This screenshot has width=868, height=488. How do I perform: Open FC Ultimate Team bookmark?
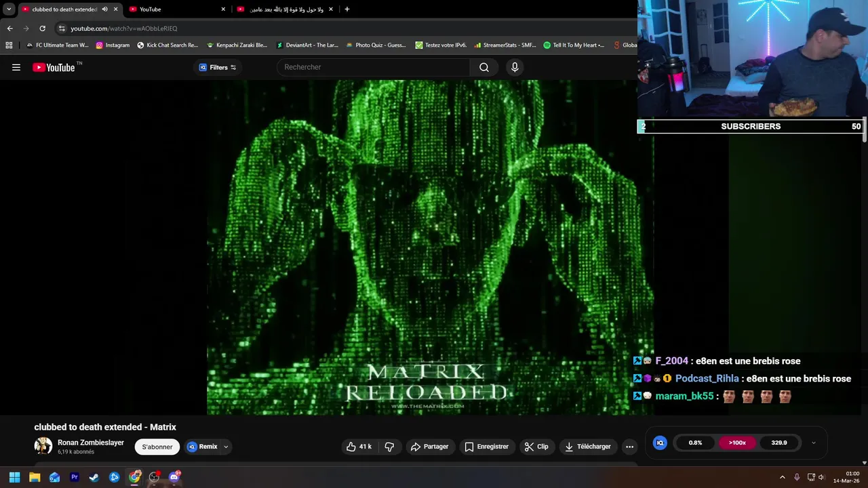click(x=57, y=45)
